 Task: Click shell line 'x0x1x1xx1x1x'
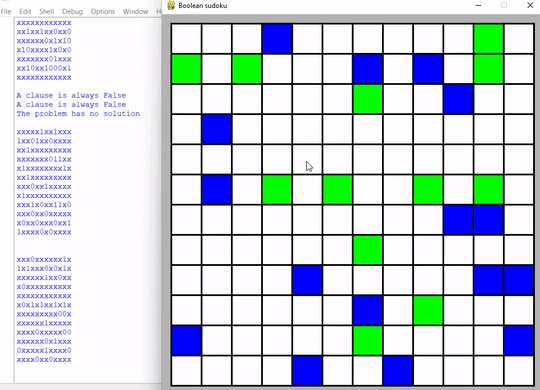pyautogui.click(x=44, y=305)
